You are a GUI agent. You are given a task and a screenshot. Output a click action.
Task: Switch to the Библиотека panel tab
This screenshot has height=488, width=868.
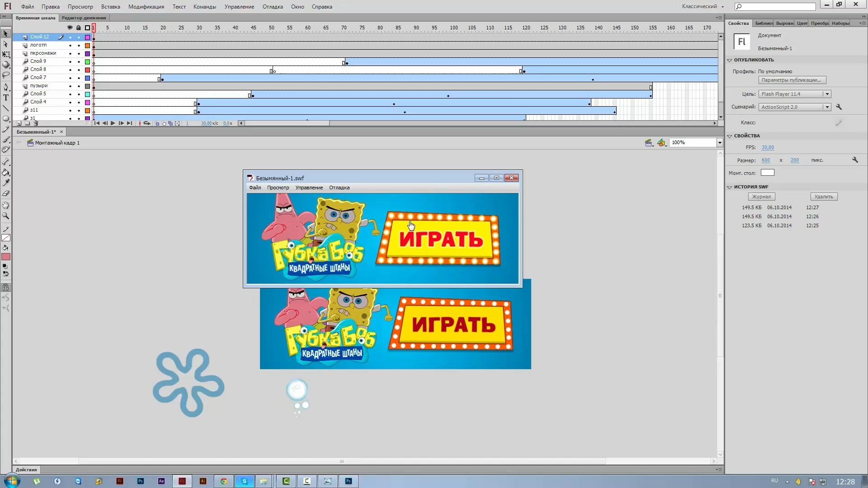(x=763, y=23)
